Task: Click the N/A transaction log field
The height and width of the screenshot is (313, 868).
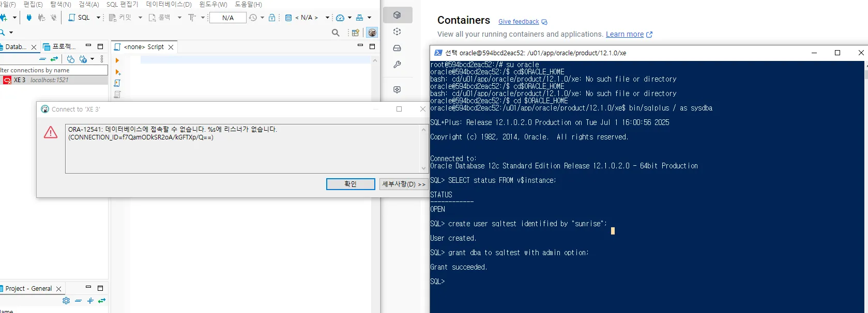Action: pos(228,18)
